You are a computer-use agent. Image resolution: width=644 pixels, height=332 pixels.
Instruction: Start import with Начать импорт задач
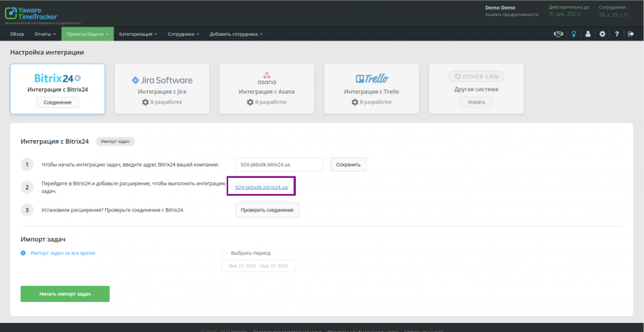65,294
